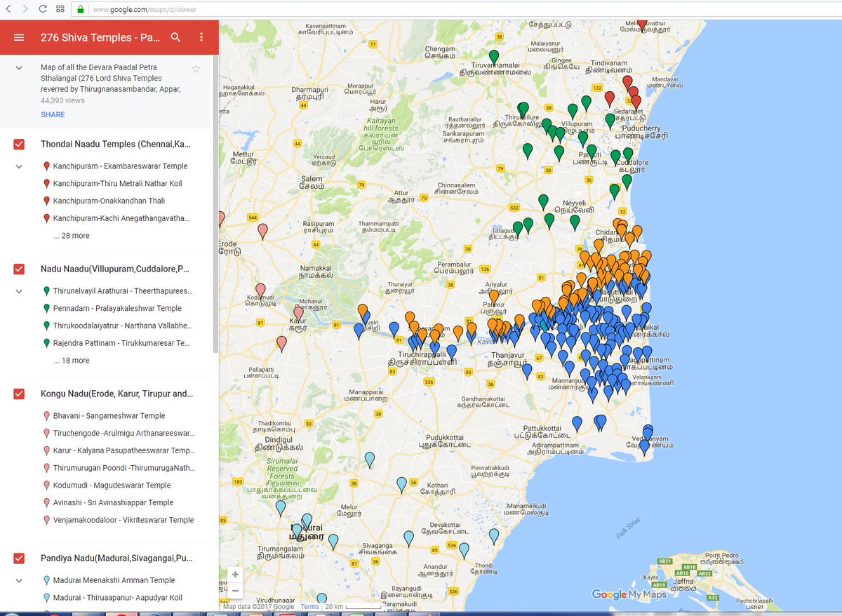Click pink marker near Pallapatti

point(281,344)
